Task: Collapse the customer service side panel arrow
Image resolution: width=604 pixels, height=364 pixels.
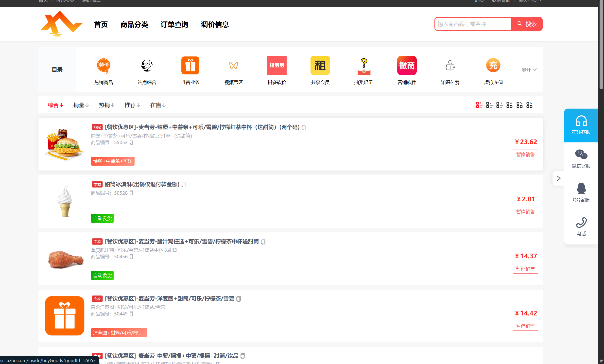Action: pos(558,178)
